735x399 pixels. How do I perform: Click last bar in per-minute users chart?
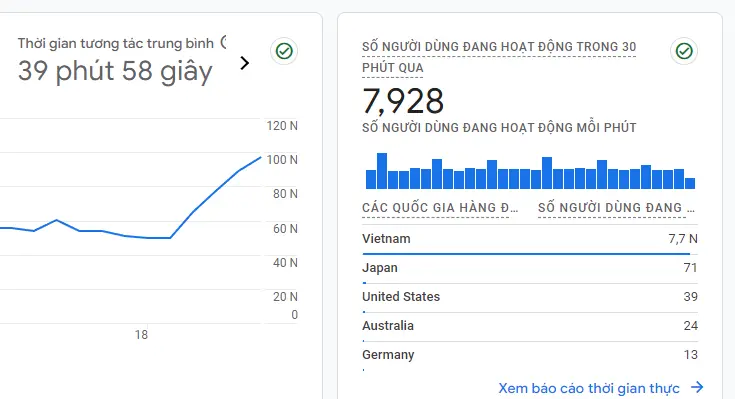pyautogui.click(x=690, y=183)
